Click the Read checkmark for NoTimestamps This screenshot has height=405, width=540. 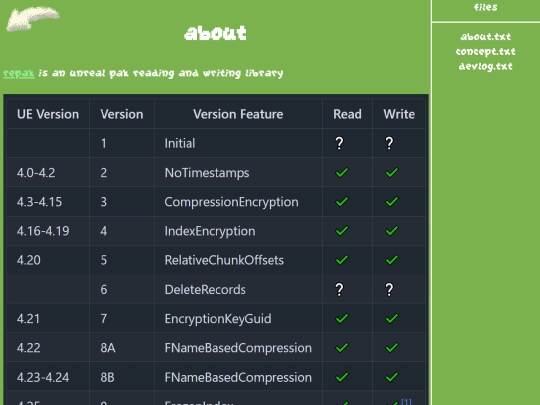coord(342,172)
